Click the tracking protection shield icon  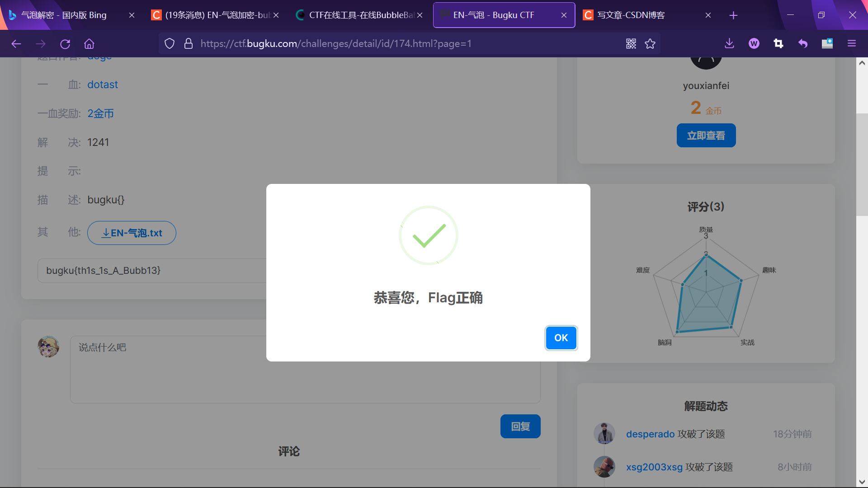[x=170, y=44]
